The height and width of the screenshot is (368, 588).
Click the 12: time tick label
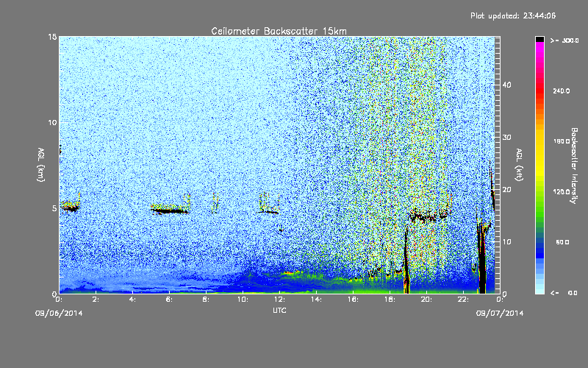[279, 300]
